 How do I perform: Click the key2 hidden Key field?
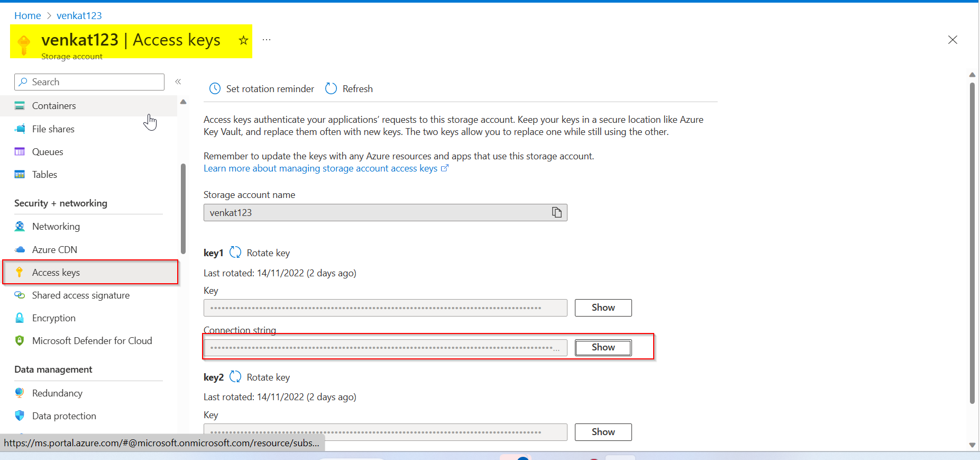point(385,432)
